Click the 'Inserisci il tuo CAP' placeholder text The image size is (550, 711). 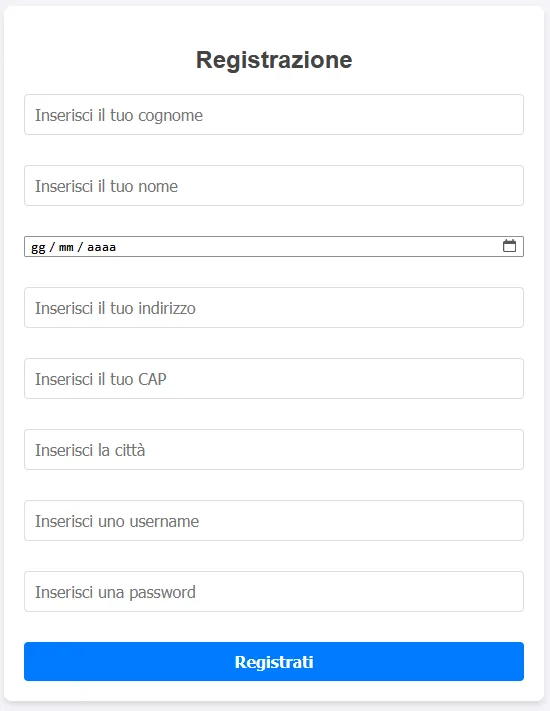tap(101, 379)
